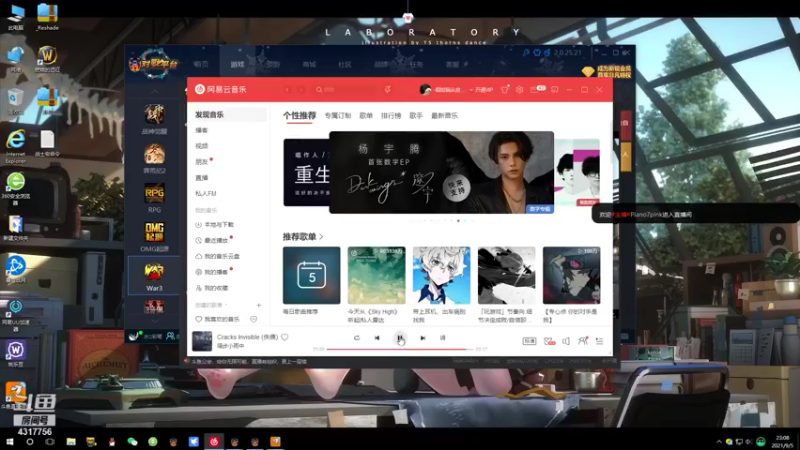Open the messages mail icon
The image size is (800, 450).
[x=534, y=89]
